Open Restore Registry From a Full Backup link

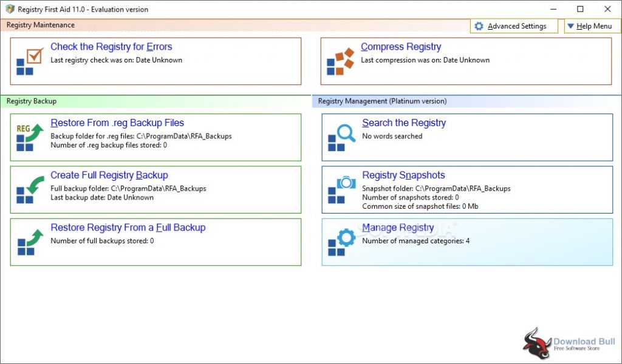pos(128,227)
